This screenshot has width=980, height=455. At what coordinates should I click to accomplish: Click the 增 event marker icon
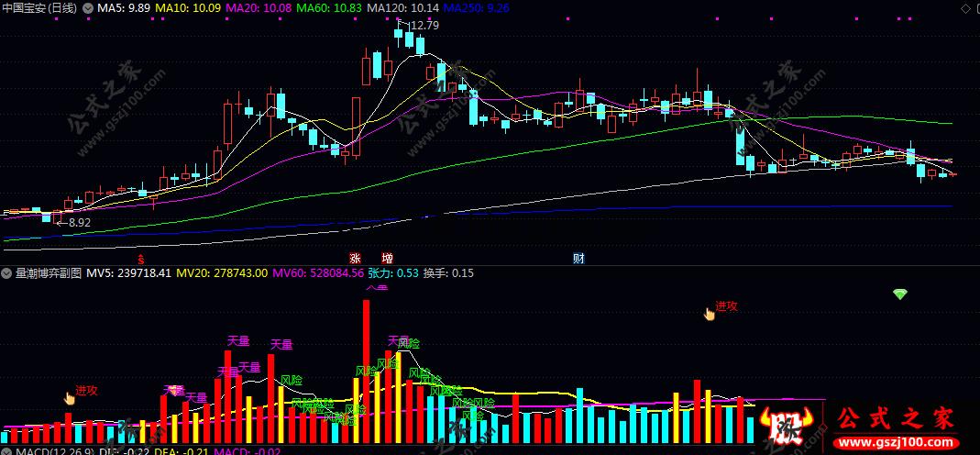[388, 258]
